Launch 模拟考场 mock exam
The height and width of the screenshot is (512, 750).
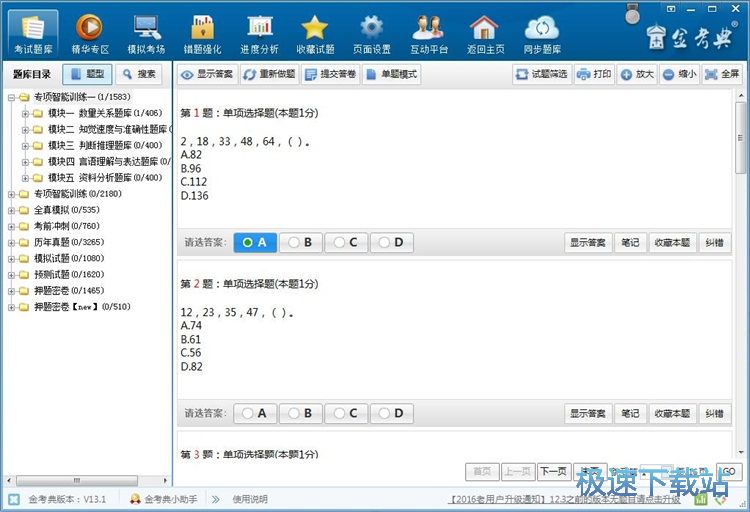[146, 34]
